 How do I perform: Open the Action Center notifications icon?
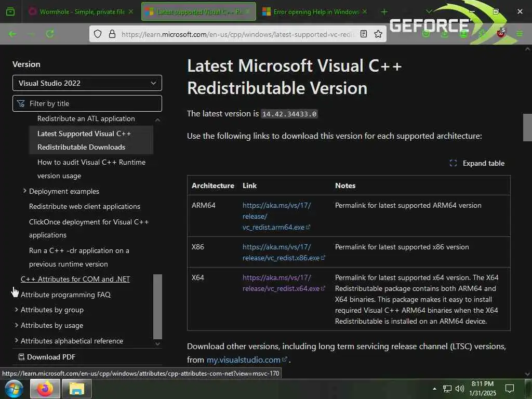point(510,389)
